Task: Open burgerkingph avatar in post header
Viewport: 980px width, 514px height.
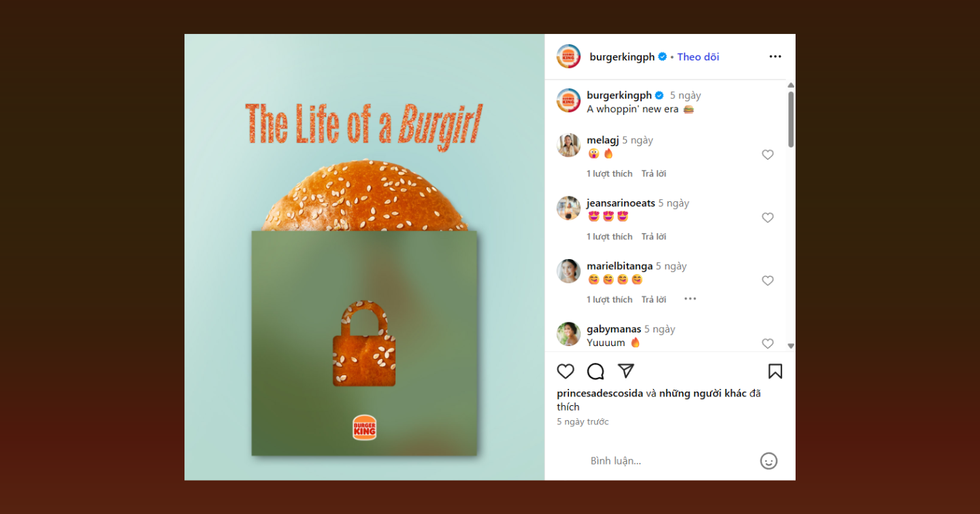Action: 569,56
